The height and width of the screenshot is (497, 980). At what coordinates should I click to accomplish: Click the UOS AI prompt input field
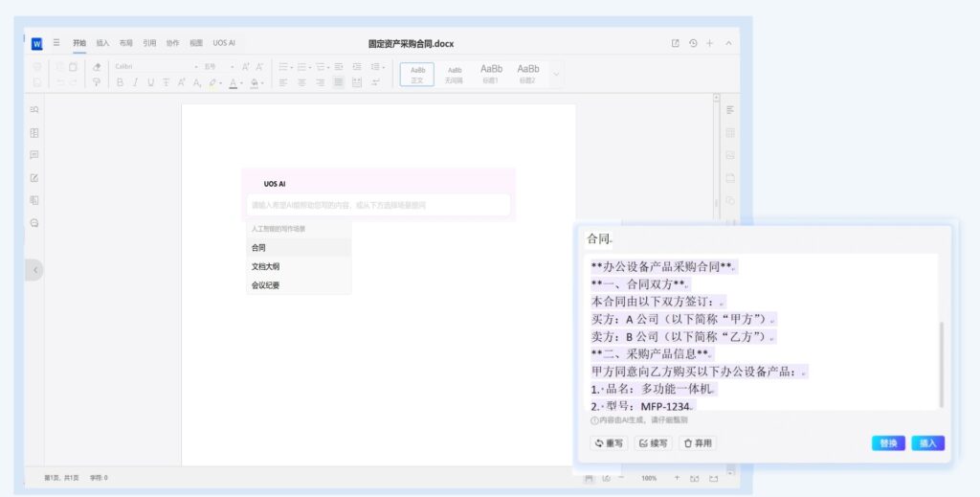[378, 205]
